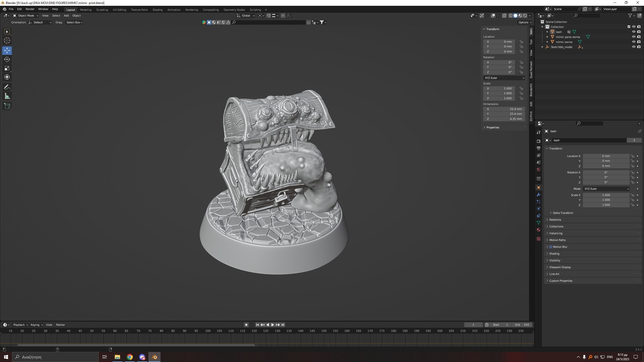
Task: Switch viewport to rendered shading
Action: click(x=525, y=16)
